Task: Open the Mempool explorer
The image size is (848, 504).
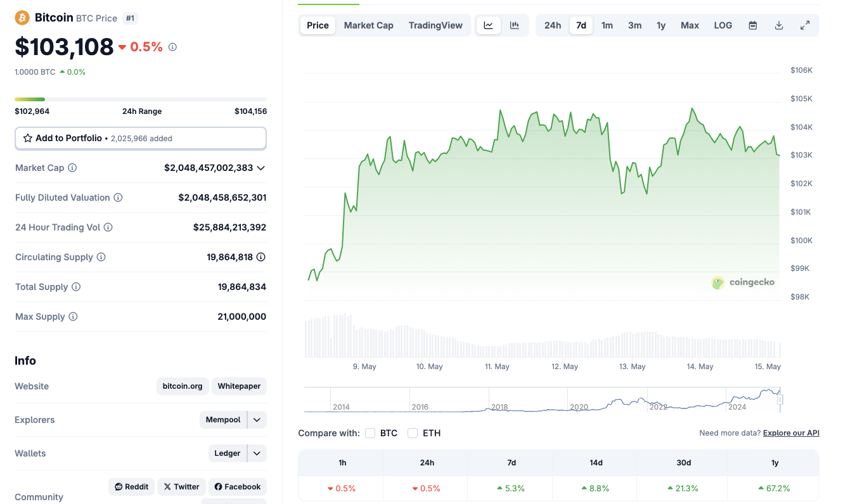Action: [223, 420]
